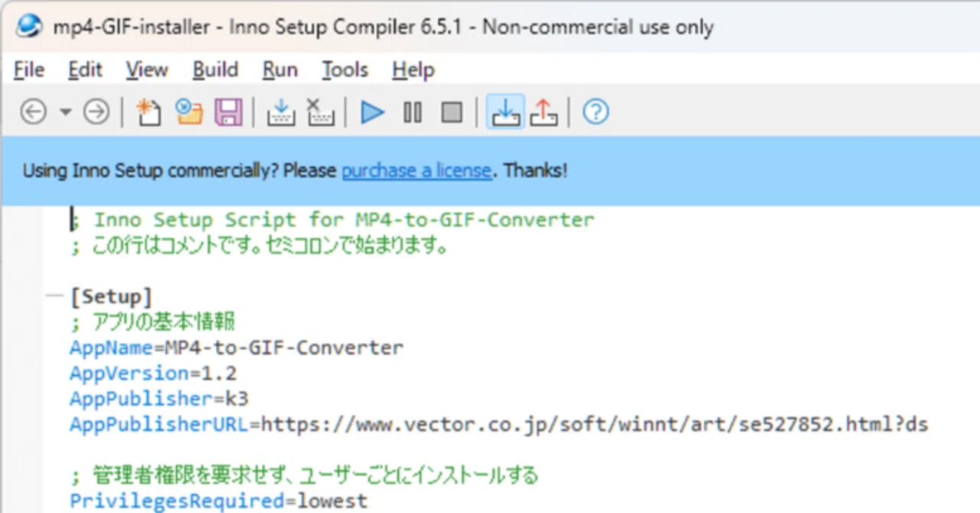Run the setup with the blue play icon
Image resolution: width=980 pixels, height=513 pixels.
point(373,113)
